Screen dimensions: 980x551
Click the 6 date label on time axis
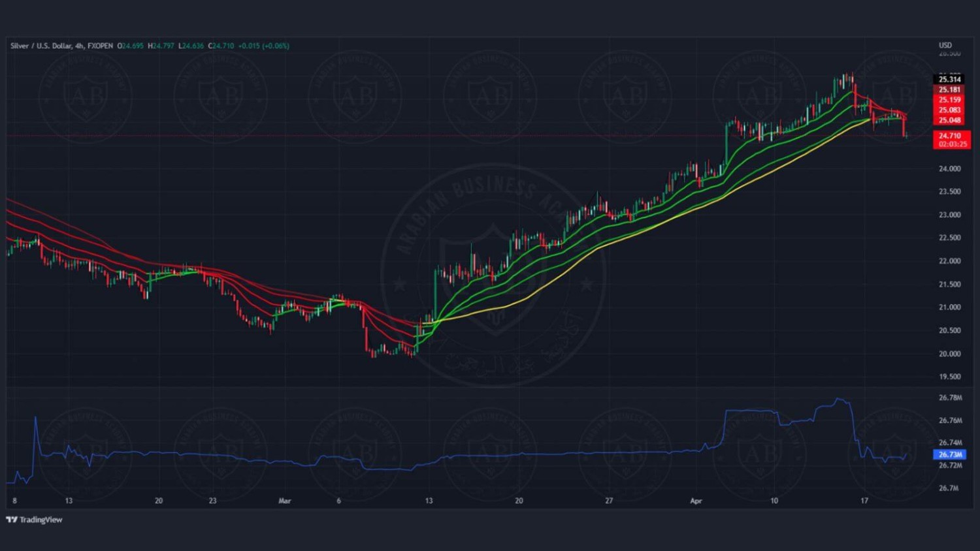click(338, 501)
